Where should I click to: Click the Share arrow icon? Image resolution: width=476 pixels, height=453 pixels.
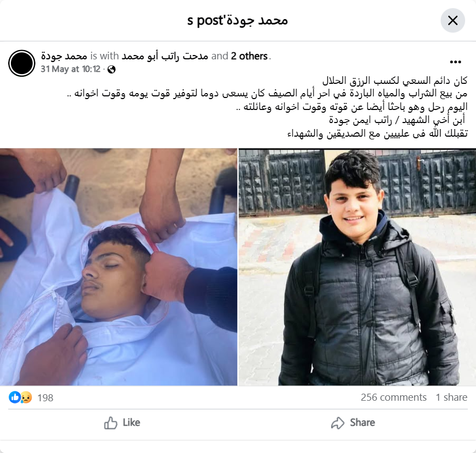[x=338, y=423]
